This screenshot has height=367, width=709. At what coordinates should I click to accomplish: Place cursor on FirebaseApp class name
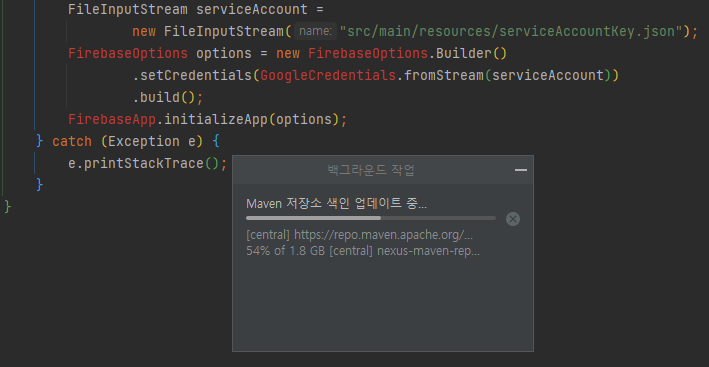[112, 120]
